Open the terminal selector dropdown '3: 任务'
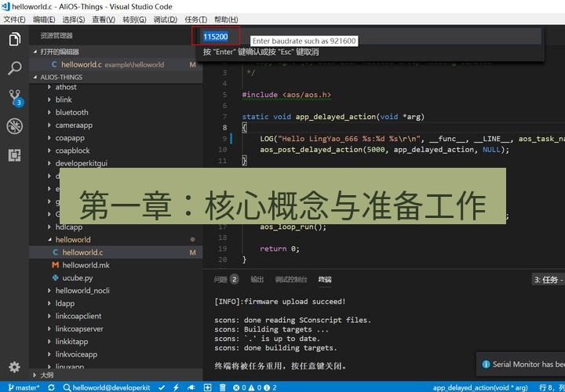 (548, 280)
